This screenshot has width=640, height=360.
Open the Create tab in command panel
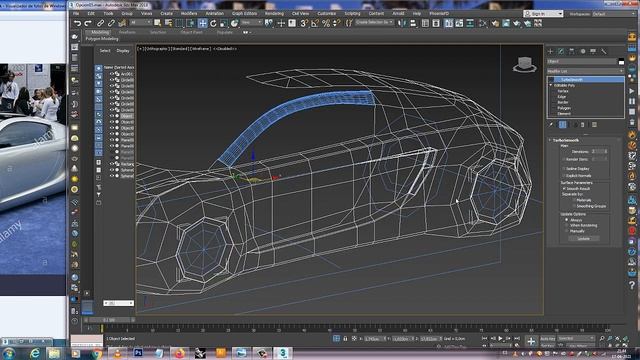(550, 51)
